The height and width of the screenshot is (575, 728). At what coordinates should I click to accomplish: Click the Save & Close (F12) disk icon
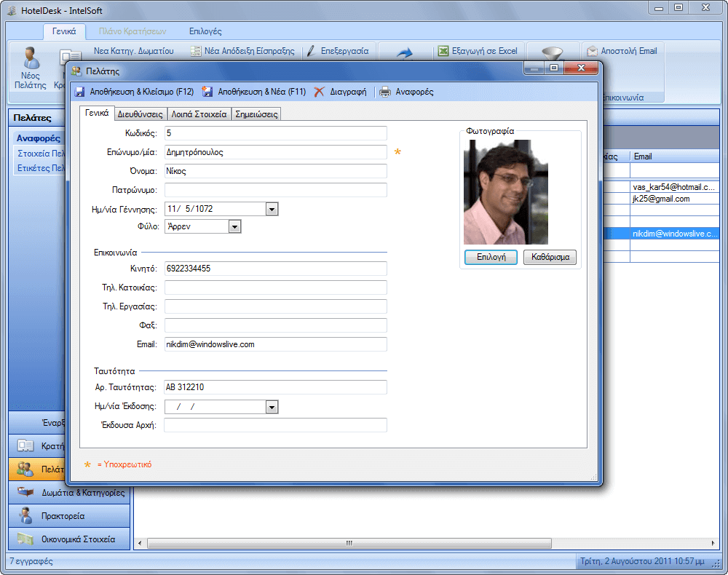click(x=80, y=92)
